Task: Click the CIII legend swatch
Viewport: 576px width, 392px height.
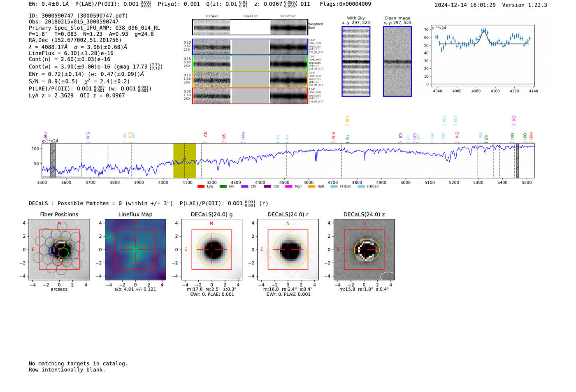Action: (x=267, y=186)
